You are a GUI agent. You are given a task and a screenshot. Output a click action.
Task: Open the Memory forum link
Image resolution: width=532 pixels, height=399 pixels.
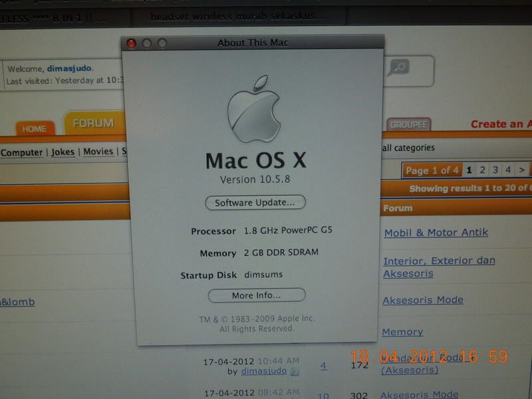point(402,331)
